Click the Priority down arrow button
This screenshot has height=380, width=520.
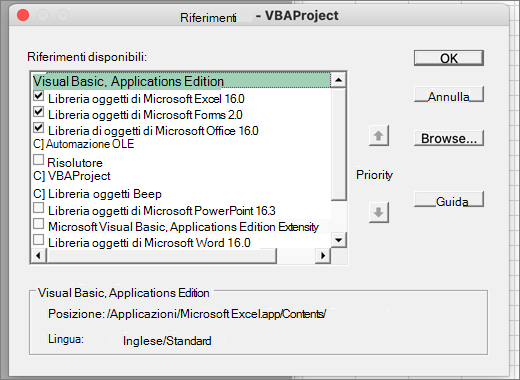click(x=379, y=212)
